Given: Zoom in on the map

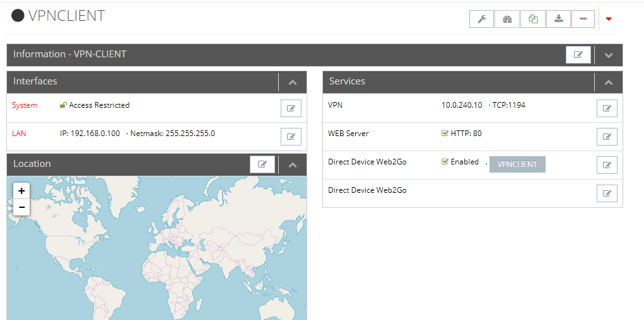Looking at the screenshot, I should (x=22, y=191).
